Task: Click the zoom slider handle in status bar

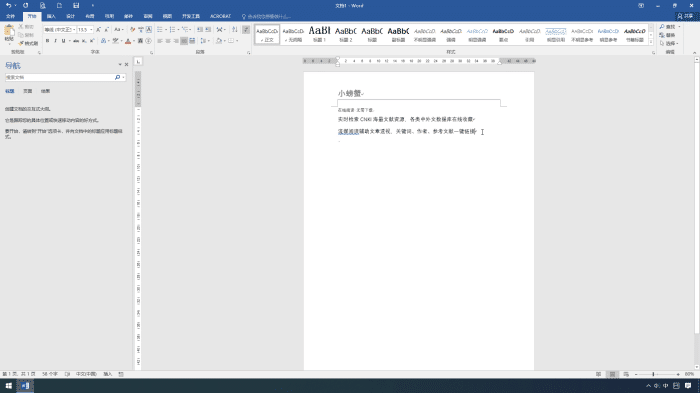Action: tap(653, 374)
